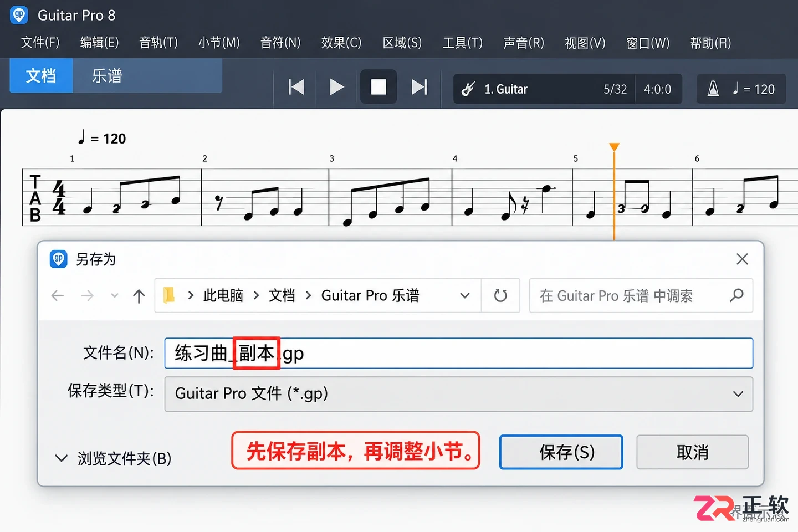
Task: Click the 保存(S) button
Action: 561,452
